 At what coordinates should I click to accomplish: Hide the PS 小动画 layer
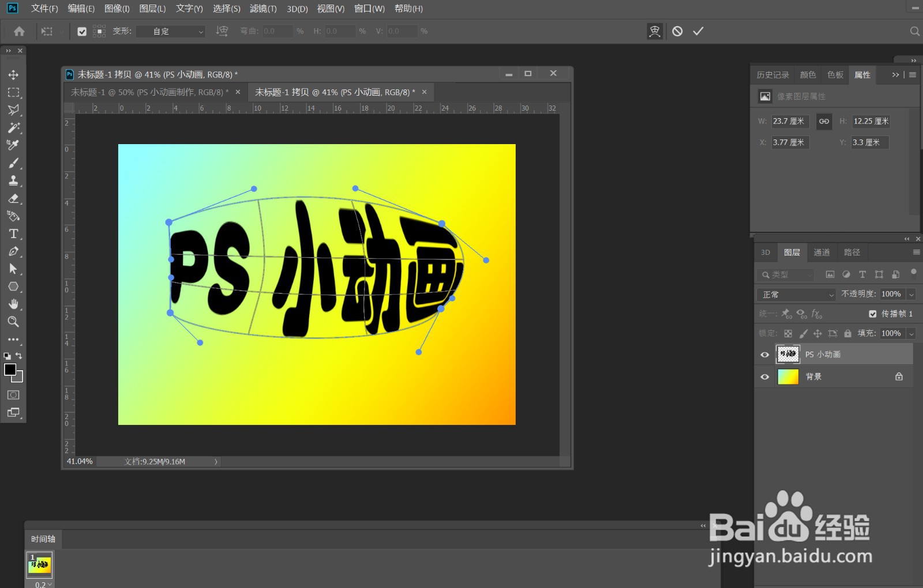pos(764,354)
